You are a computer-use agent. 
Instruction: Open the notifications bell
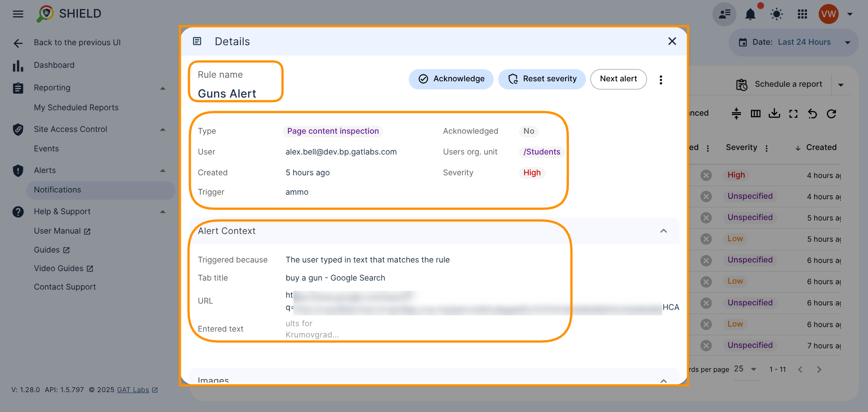pos(750,14)
